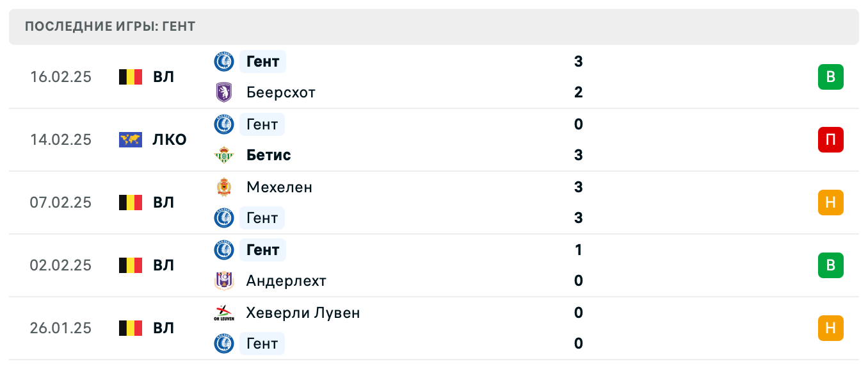
Task: Open the Гент team page link
Action: pos(262,61)
